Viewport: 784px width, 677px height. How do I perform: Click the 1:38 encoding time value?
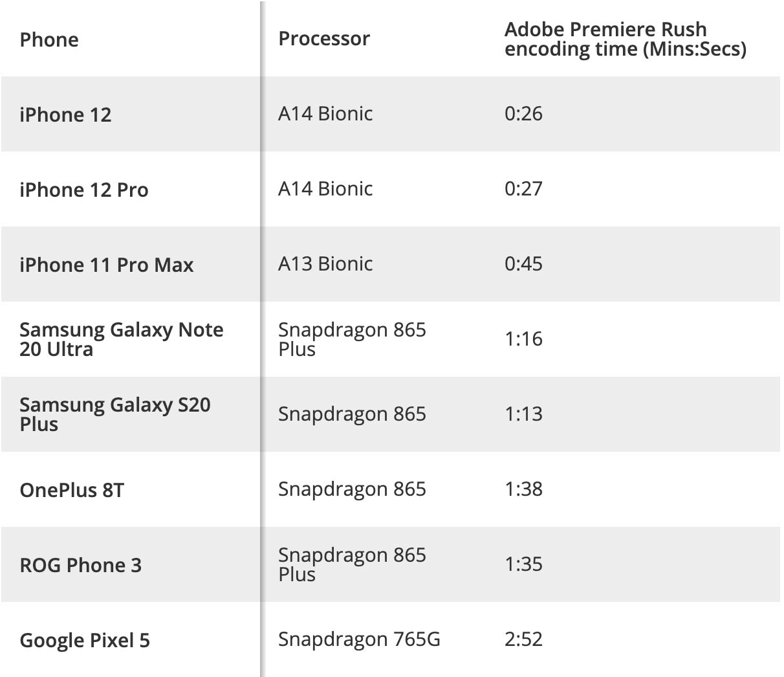523,489
